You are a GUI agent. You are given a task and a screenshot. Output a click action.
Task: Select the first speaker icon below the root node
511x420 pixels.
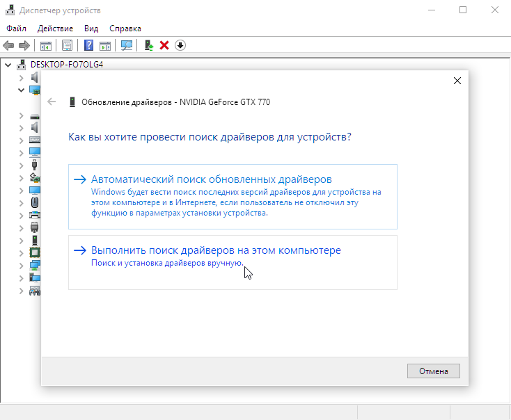point(35,77)
